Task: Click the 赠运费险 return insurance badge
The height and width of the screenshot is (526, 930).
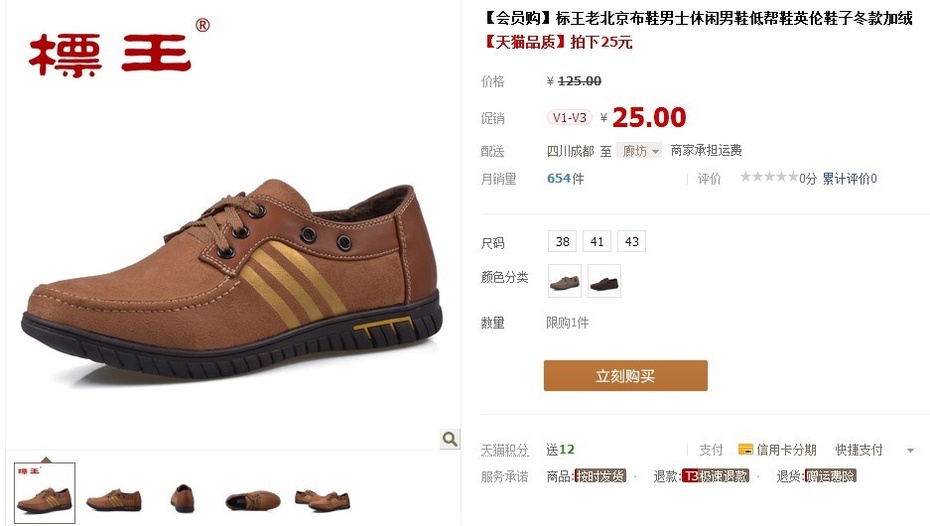Action: [x=830, y=476]
